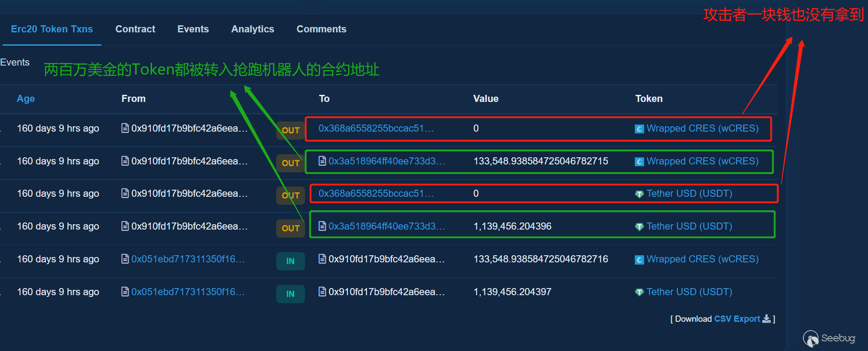Click the From contract icon in wCRES row ending 782715
The width and height of the screenshot is (868, 351).
coord(125,161)
